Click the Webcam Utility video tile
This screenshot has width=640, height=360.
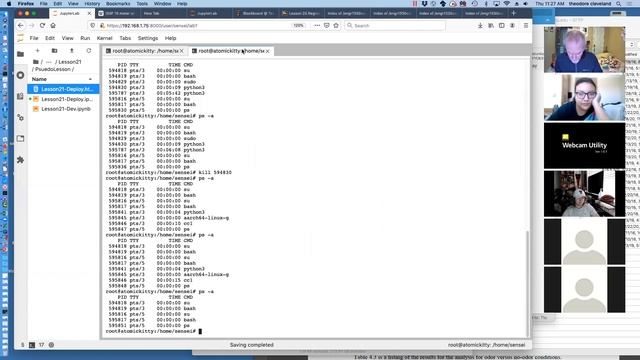[x=584, y=145]
